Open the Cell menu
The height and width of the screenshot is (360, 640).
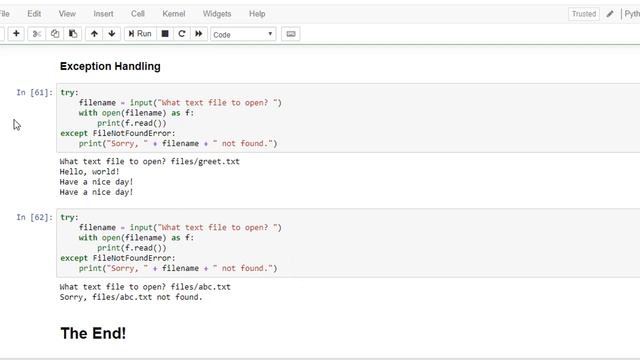click(138, 14)
